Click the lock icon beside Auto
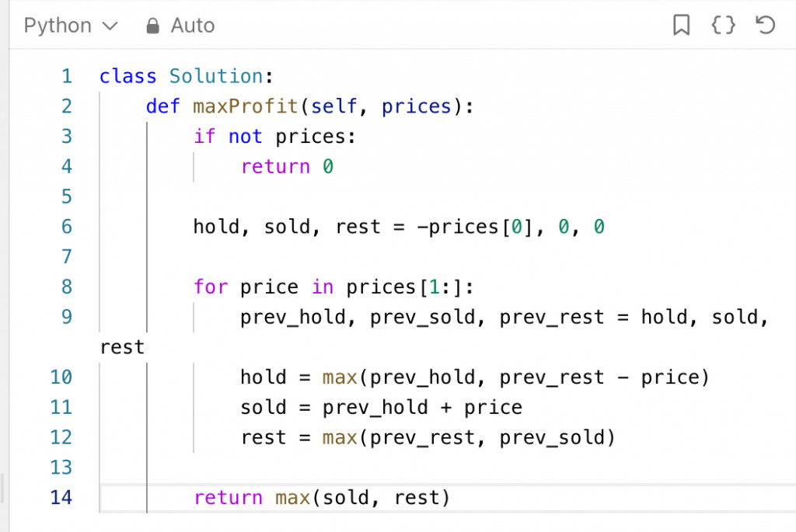Screen dimensions: 796x532 [x=152, y=26]
